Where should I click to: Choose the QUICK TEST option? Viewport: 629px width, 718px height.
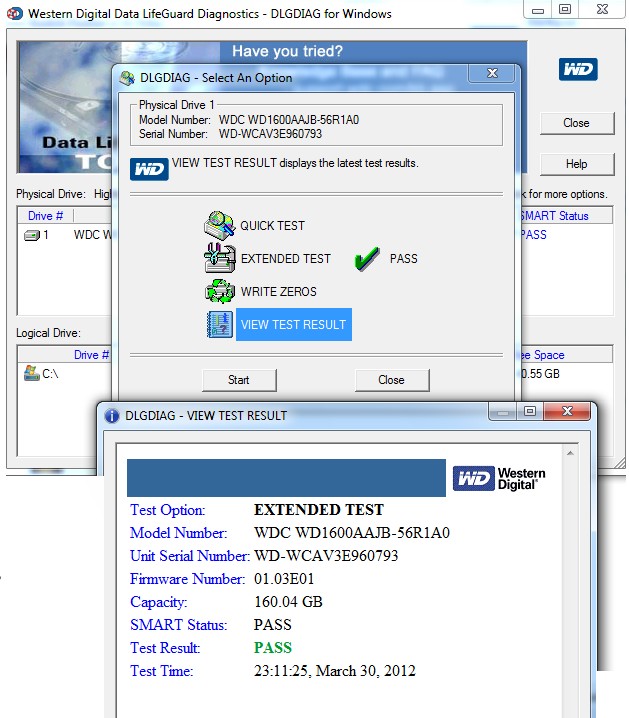tap(272, 226)
